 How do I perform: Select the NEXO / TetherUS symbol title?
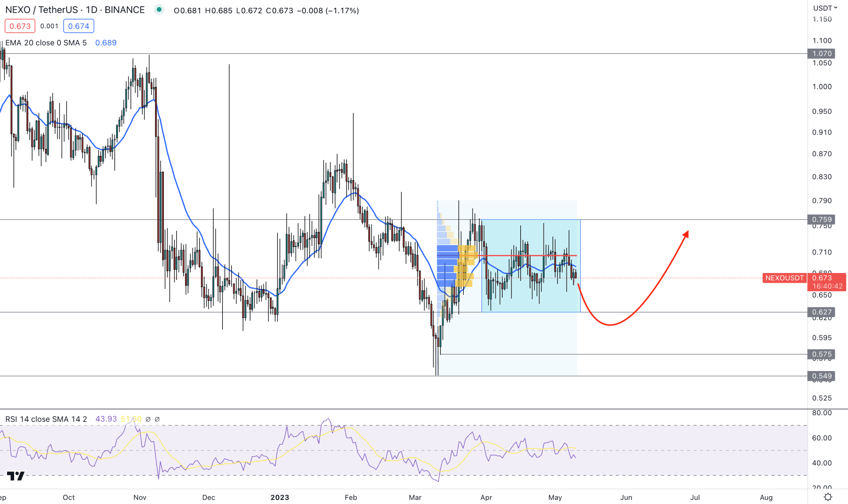[x=75, y=10]
